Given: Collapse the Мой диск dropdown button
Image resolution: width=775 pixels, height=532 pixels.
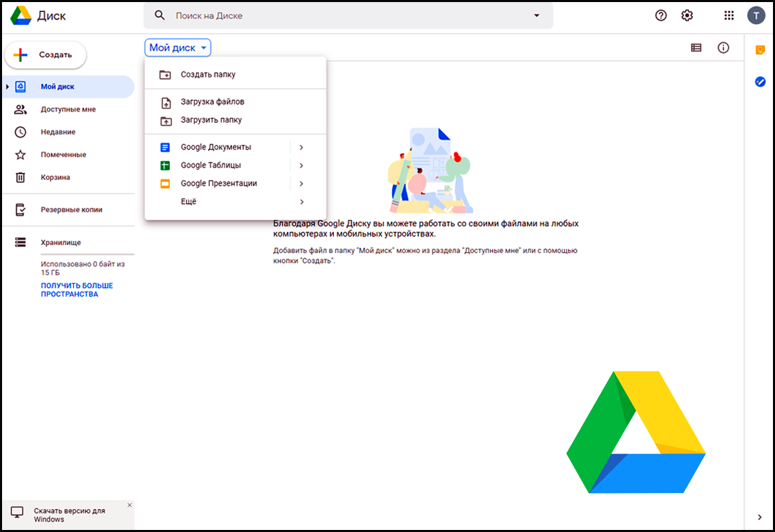Looking at the screenshot, I should (178, 48).
